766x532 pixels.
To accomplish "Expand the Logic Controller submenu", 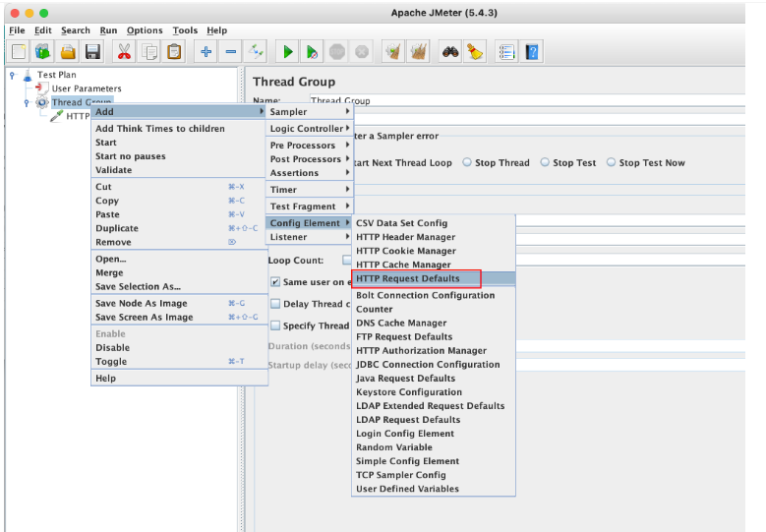I will (309, 129).
